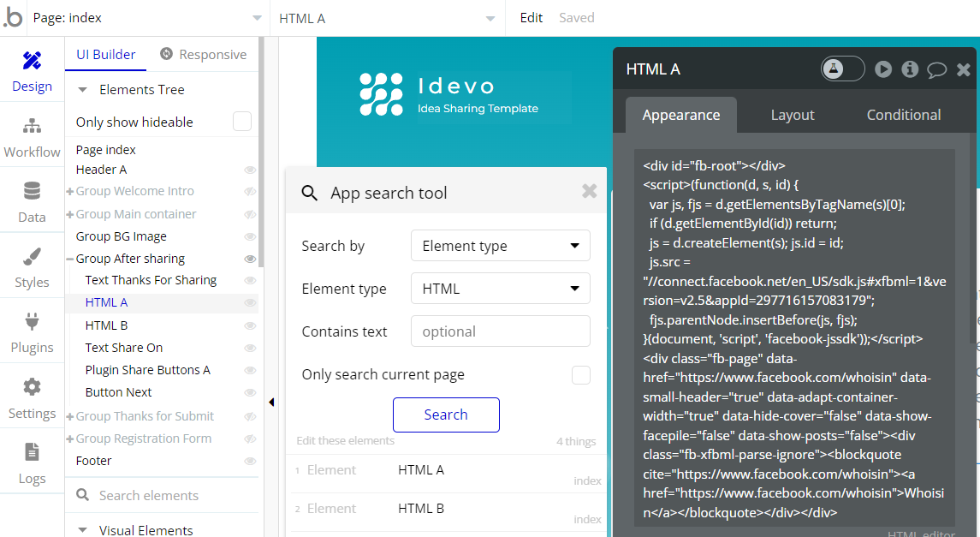Close the HTML A property editor

963,69
